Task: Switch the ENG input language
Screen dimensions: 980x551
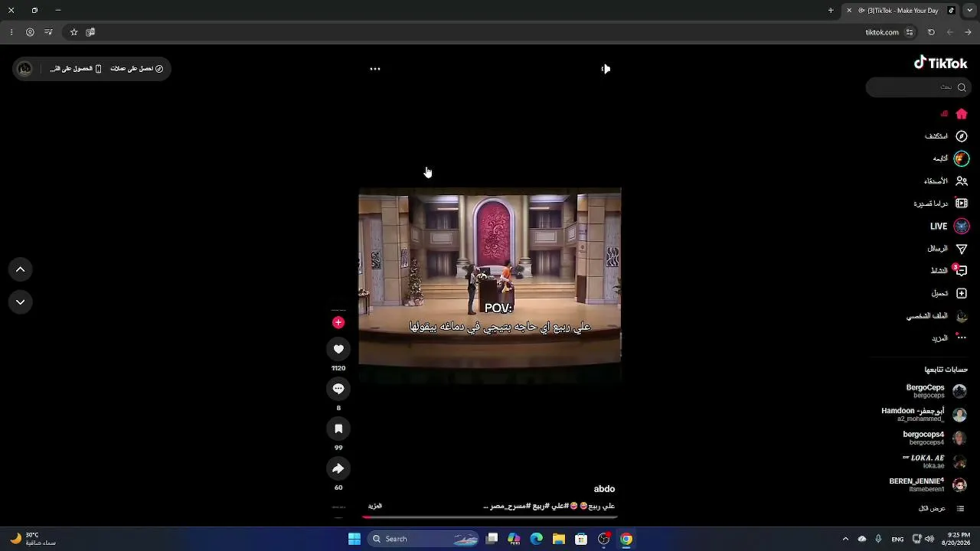Action: point(897,539)
